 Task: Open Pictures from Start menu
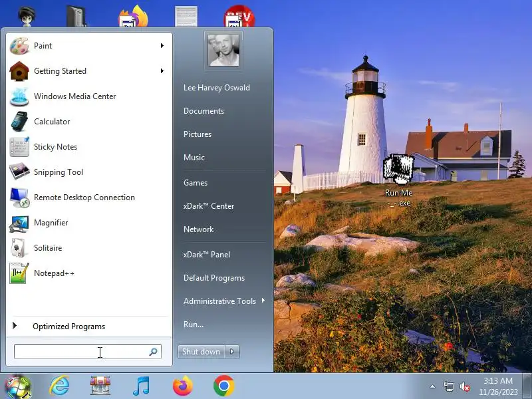198,134
